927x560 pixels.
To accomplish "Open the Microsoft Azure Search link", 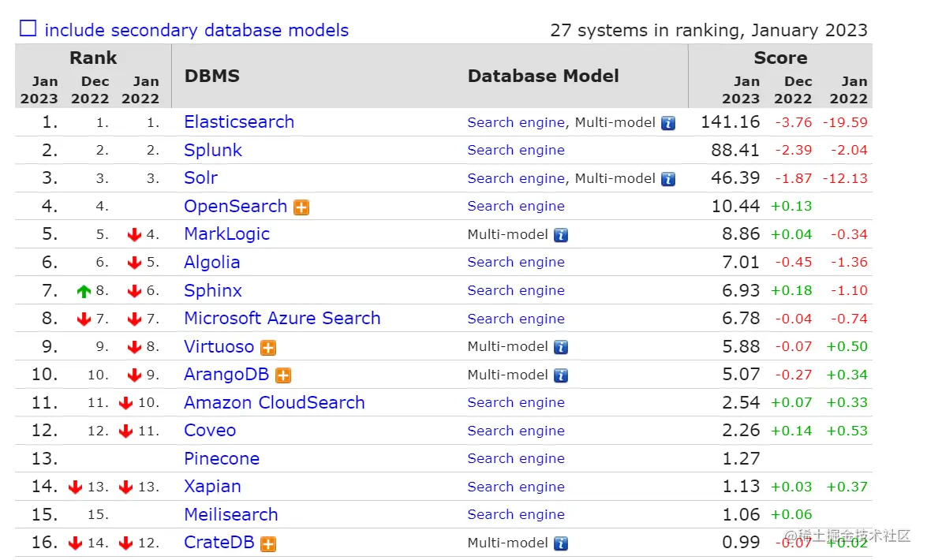I will [x=282, y=318].
